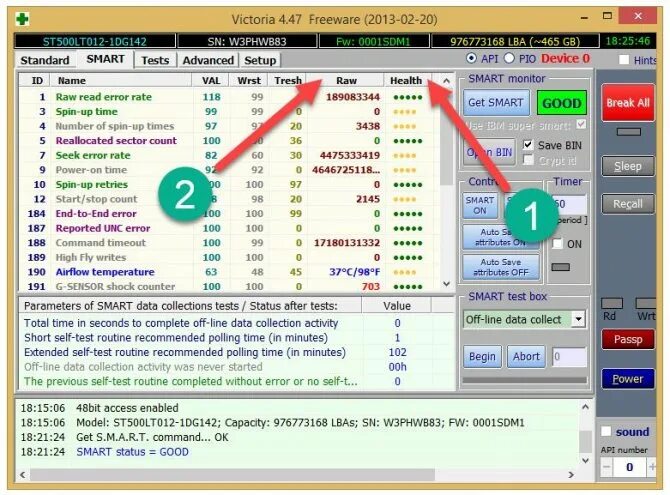The image size is (670, 495).
Task: Click the log horizontal scroll left arrow
Action: pyautogui.click(x=23, y=474)
